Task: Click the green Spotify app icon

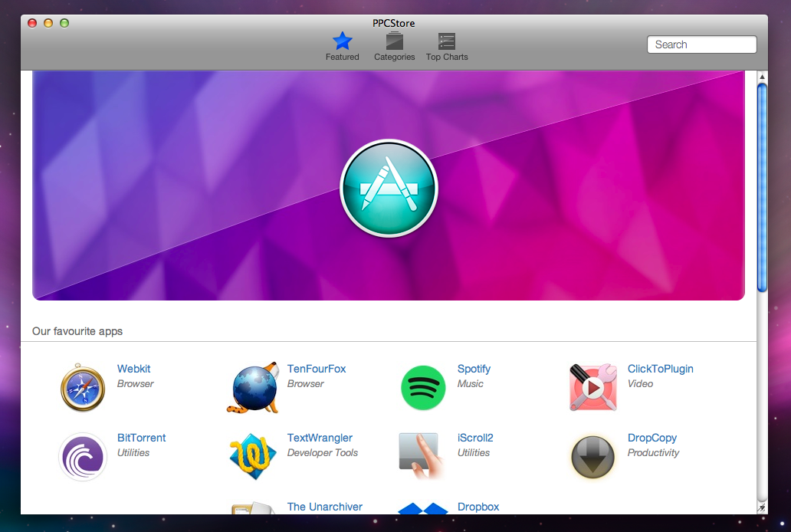Action: pos(423,388)
